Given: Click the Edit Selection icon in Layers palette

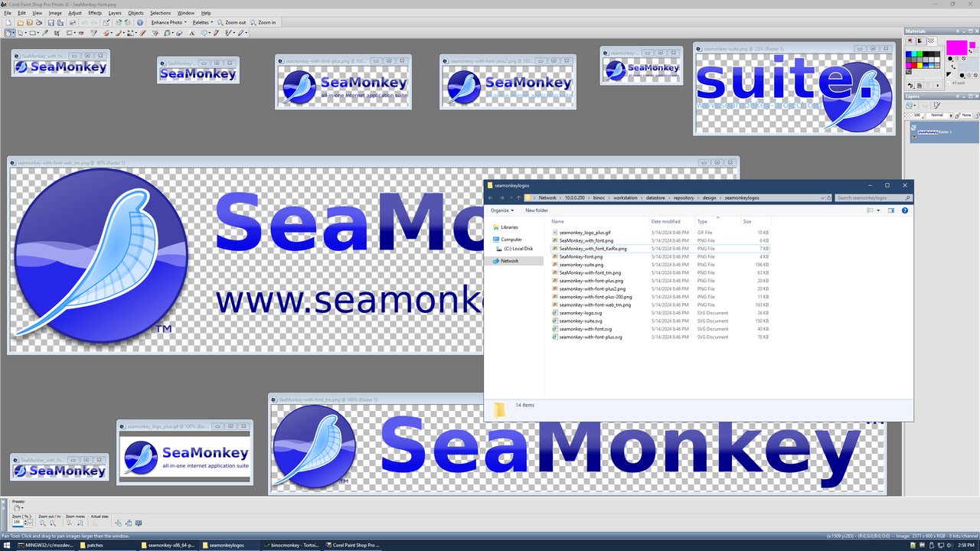Looking at the screenshot, I should coord(937,106).
